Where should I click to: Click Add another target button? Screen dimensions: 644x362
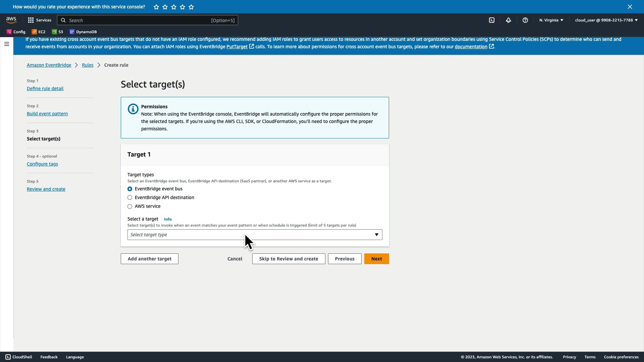pos(149,259)
